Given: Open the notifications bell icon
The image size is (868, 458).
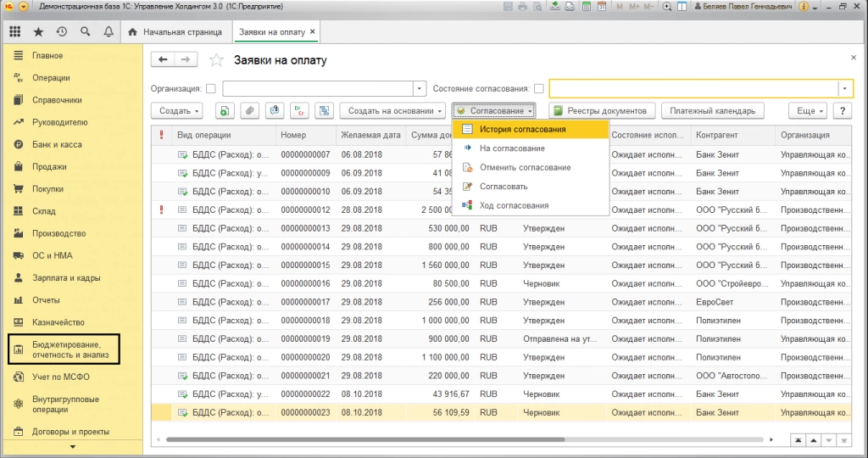Looking at the screenshot, I should (108, 32).
